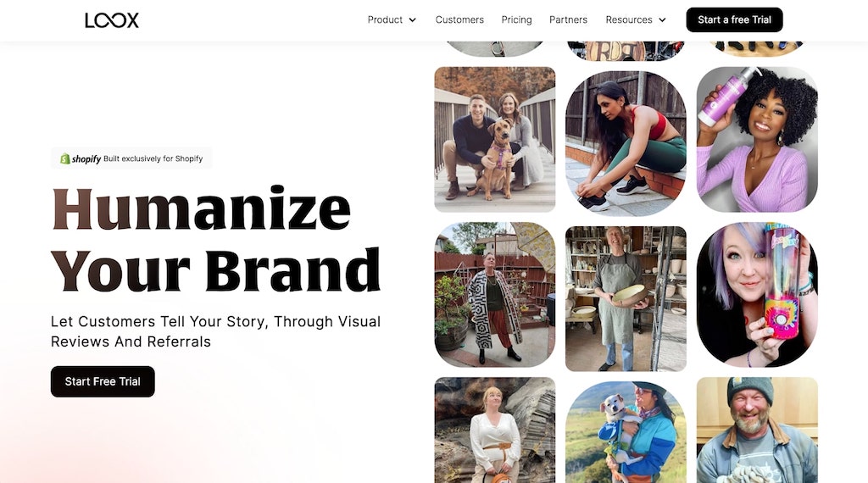
Task: Select photo of potter holding bowl
Action: click(626, 299)
